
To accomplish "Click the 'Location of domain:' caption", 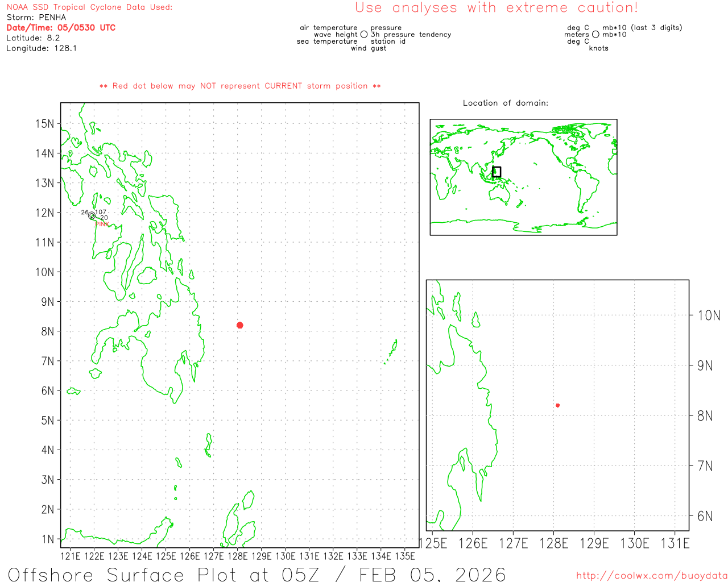I will (506, 103).
